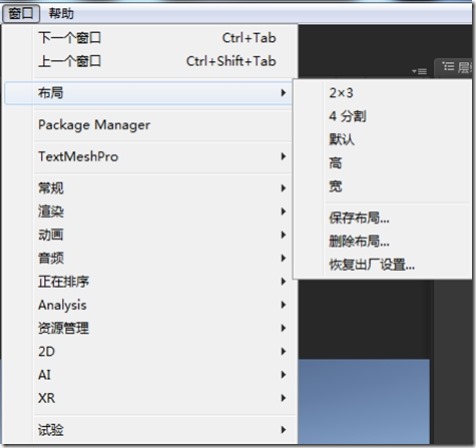The height and width of the screenshot is (448, 476).
Task: Expand the 常规 submenu
Action: 149,188
